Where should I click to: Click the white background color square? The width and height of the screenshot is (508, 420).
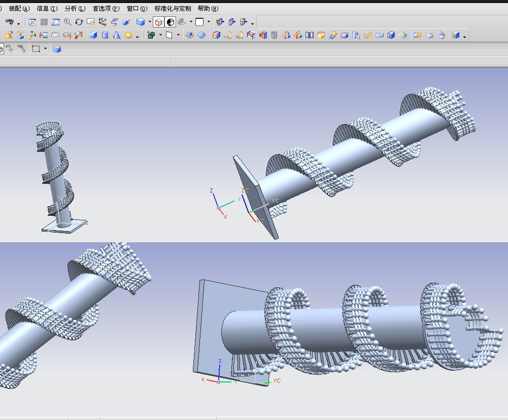click(x=199, y=22)
